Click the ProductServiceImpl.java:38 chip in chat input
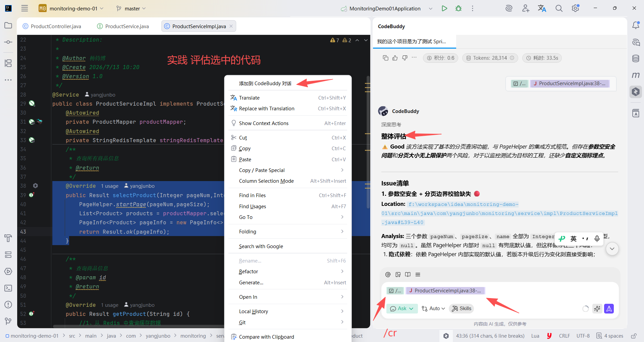This screenshot has width=644, height=342. pyautogui.click(x=445, y=291)
